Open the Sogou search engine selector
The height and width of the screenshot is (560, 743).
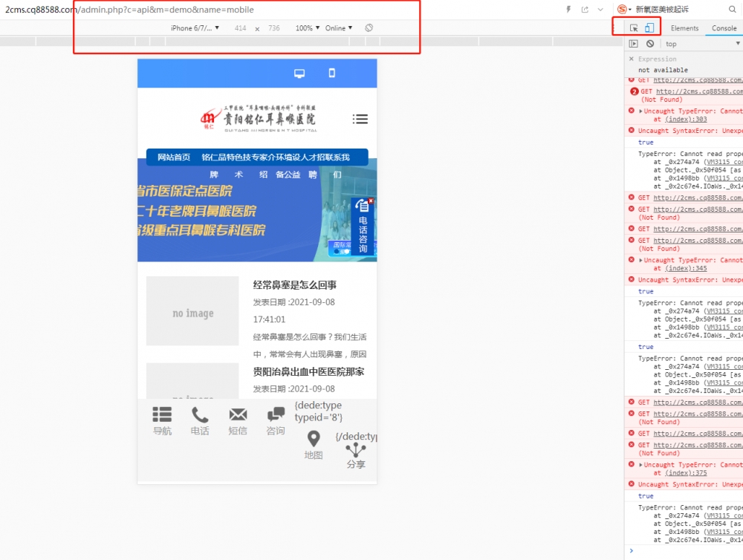coord(624,9)
